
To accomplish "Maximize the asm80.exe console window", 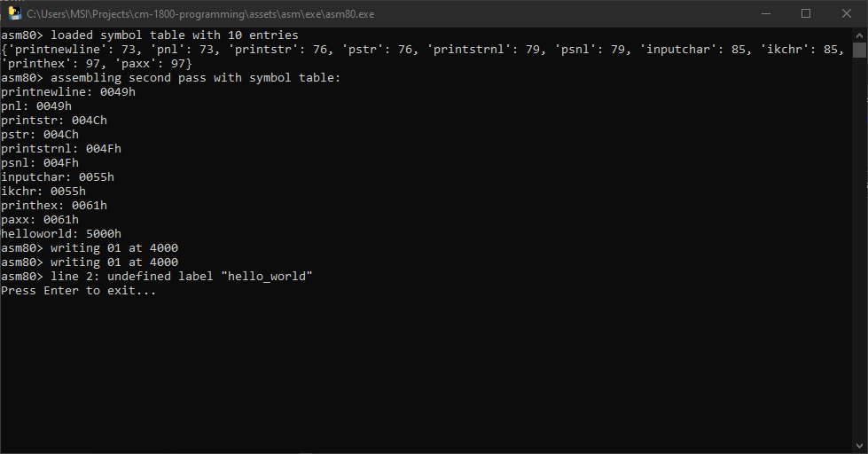I will (x=806, y=13).
